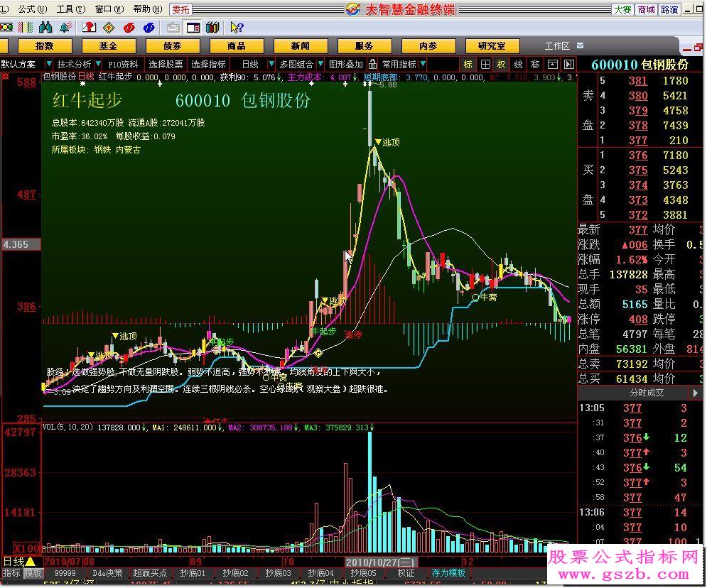This screenshot has width=707, height=588.
Task: Click the 移 icon near the chart toolbar
Action: click(536, 64)
